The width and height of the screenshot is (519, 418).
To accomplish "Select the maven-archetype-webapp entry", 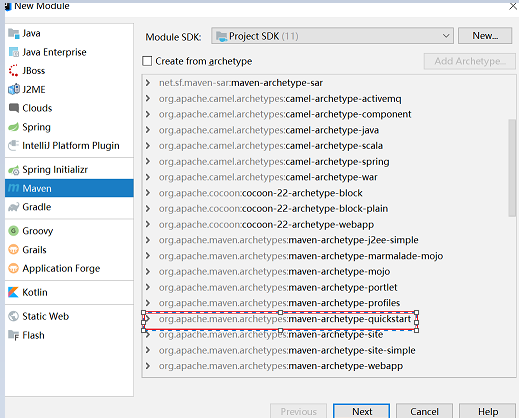I will tap(281, 366).
